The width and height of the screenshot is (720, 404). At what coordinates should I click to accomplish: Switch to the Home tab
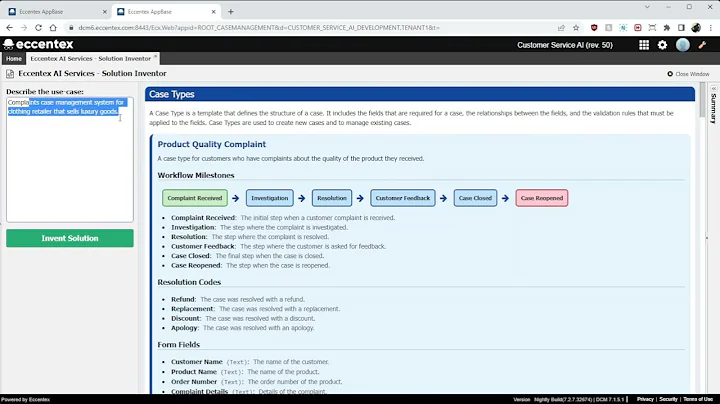[14, 58]
